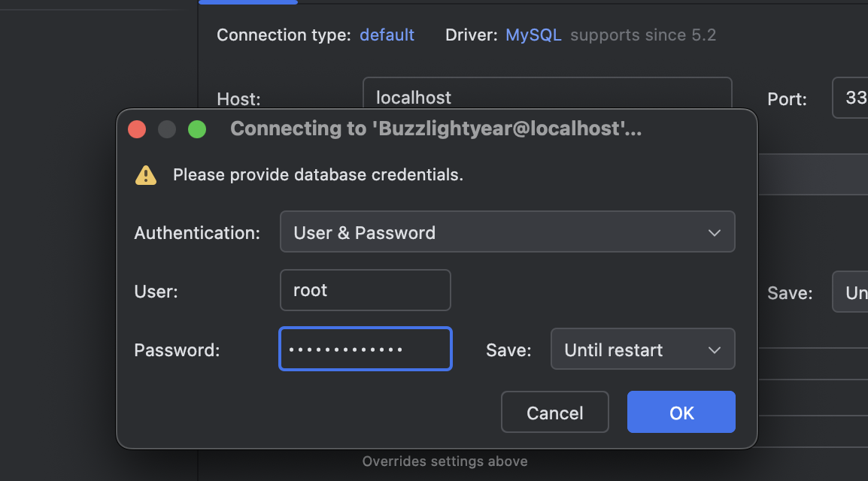Select the Port number field
This screenshot has height=481, width=868.
(851, 98)
